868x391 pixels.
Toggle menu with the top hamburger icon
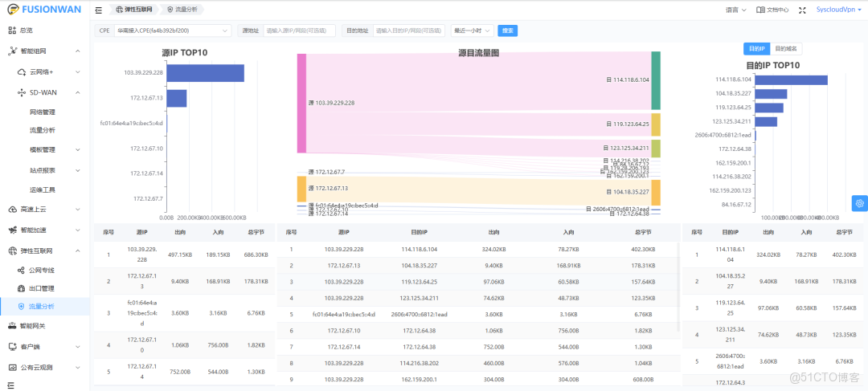pyautogui.click(x=99, y=10)
